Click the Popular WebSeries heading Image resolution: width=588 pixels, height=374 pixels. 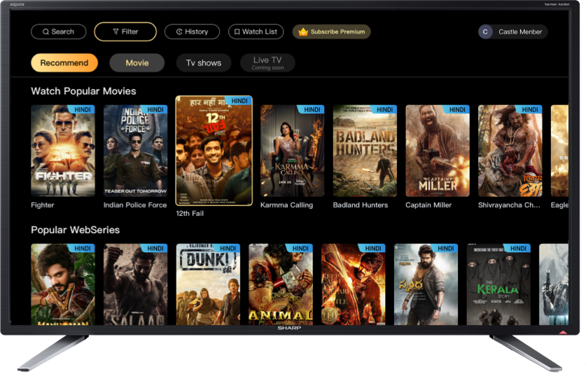pos(75,230)
